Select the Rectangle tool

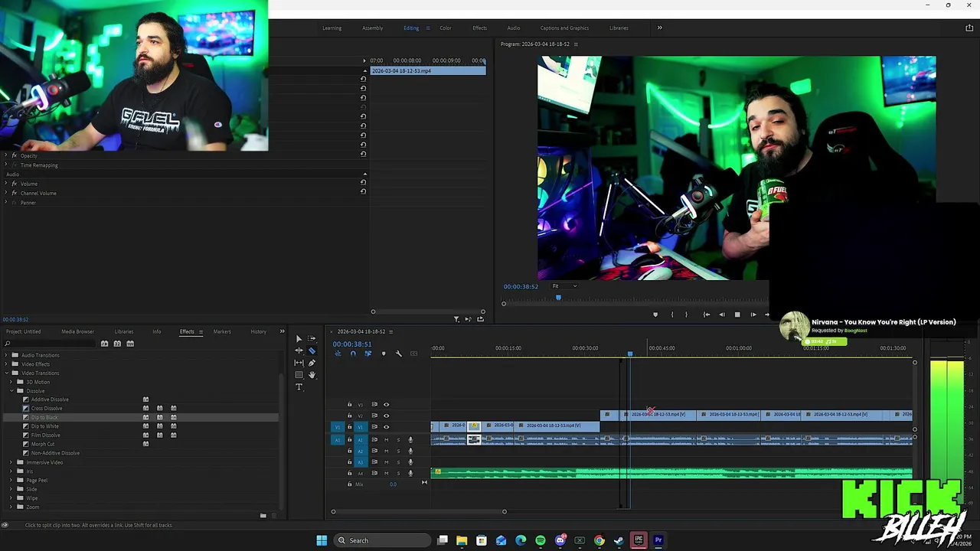coord(299,375)
